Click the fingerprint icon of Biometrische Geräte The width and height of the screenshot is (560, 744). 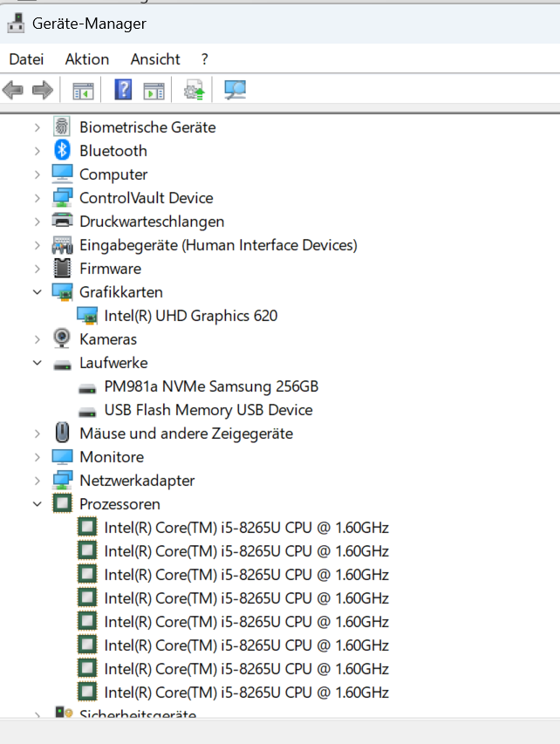click(x=62, y=127)
